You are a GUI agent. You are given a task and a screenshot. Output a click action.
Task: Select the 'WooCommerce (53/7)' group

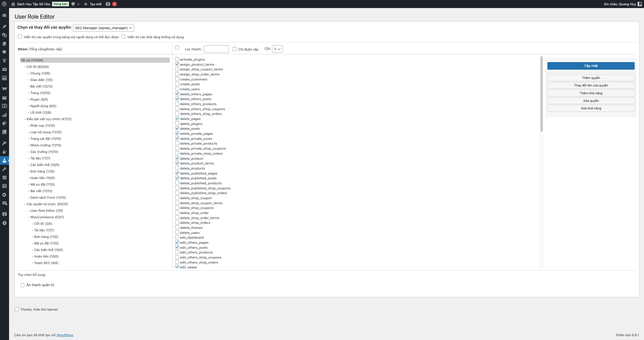[47, 217]
